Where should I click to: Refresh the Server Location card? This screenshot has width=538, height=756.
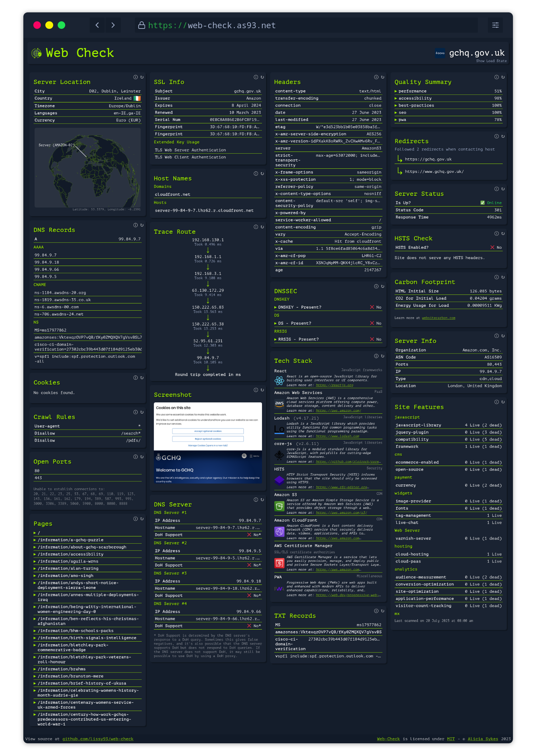coord(142,77)
